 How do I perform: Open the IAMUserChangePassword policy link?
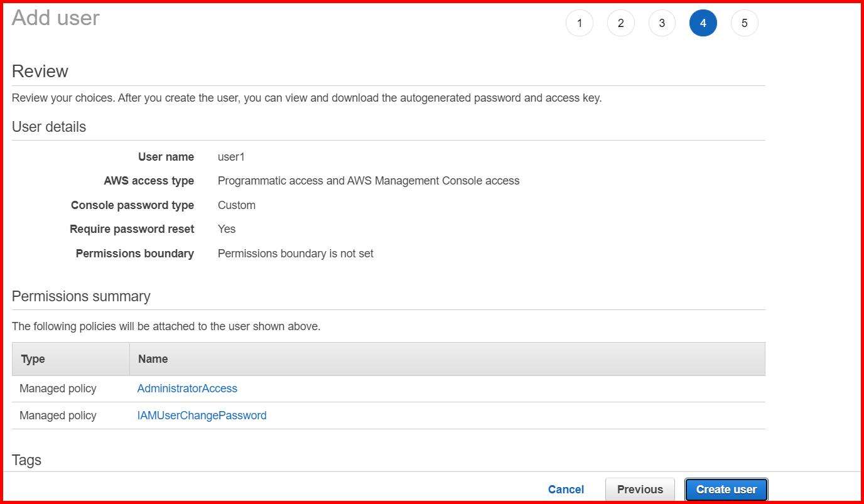click(202, 415)
